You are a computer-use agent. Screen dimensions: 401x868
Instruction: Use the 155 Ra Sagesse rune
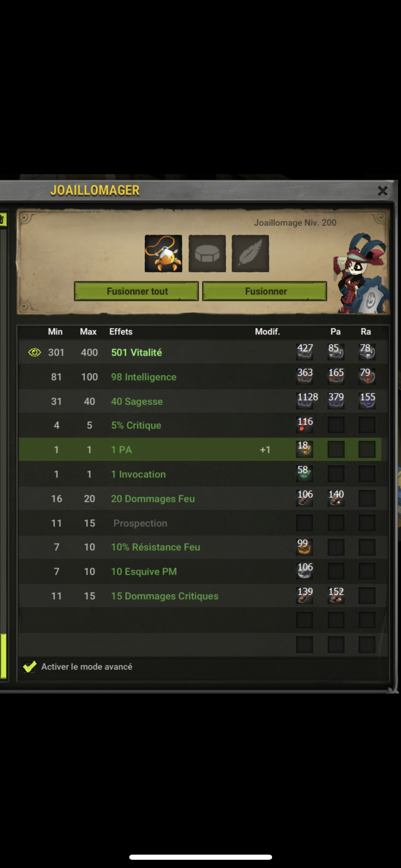367,400
